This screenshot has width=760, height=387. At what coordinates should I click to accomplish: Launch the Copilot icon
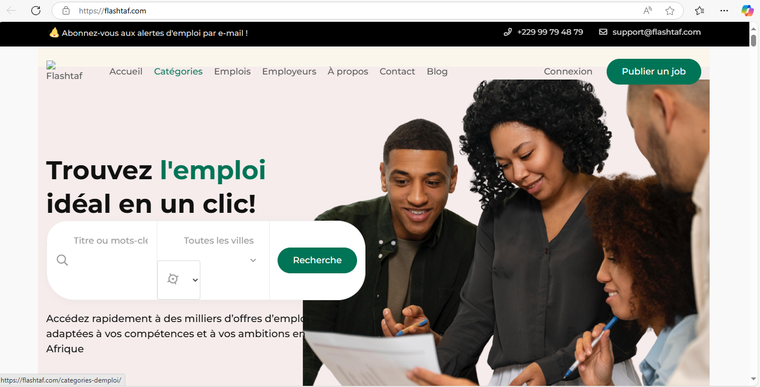pos(747,11)
